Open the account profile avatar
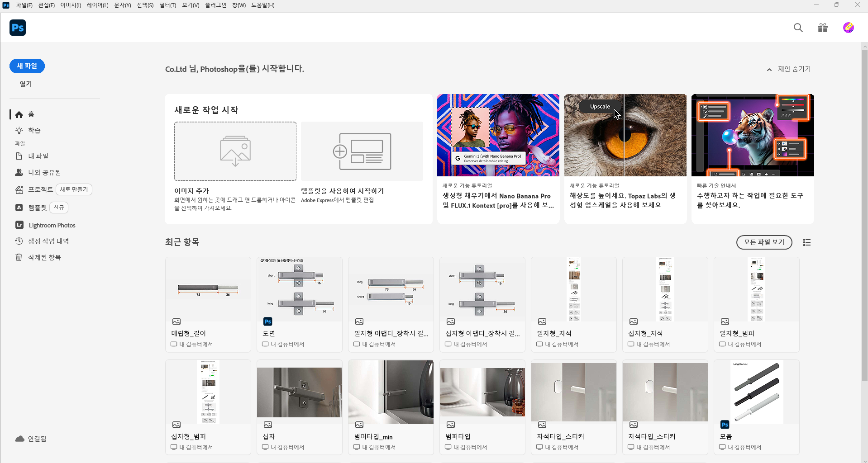Viewport: 868px width, 463px height. coord(849,28)
